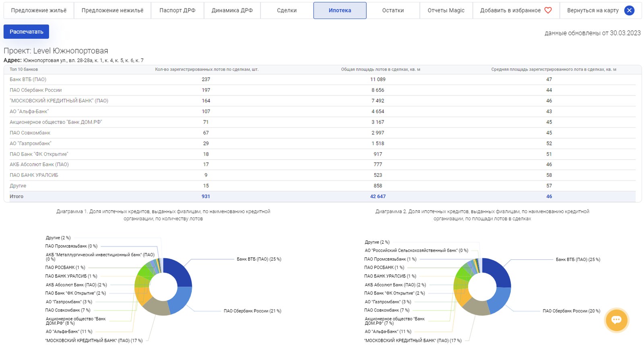This screenshot has height=348, width=644.
Task: Select АО "Альфа-Банк" in the bank table
Action: tap(29, 112)
